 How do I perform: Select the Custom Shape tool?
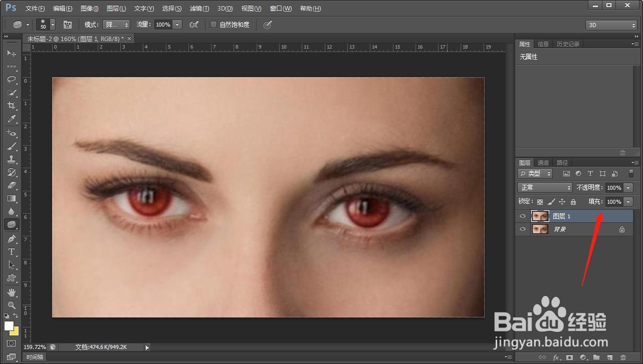(x=11, y=278)
